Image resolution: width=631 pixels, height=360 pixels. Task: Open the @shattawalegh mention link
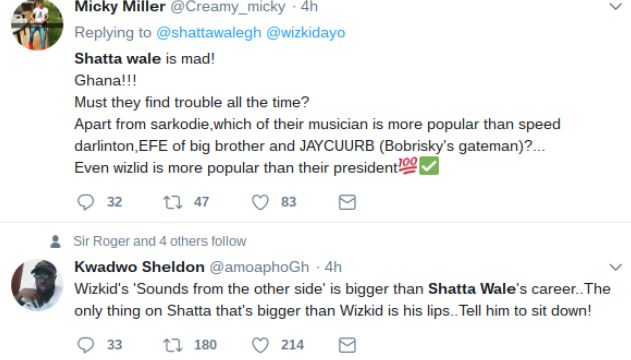(208, 33)
